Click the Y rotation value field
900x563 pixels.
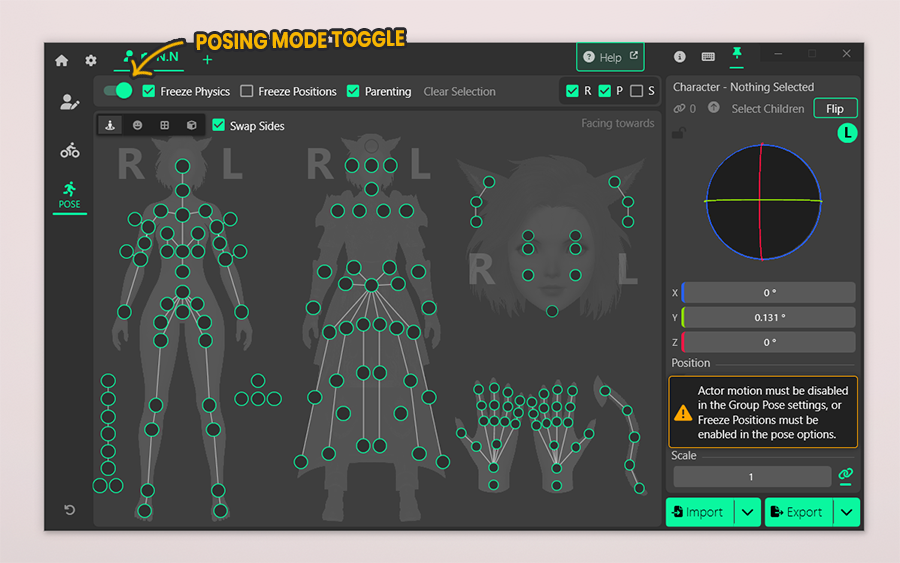[769, 317]
